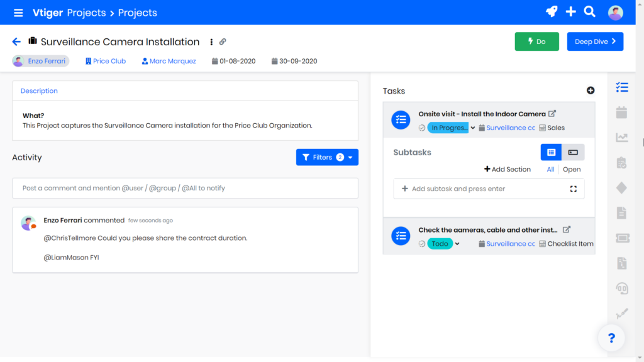
Task: Open the Price Club organization link
Action: coord(109,61)
